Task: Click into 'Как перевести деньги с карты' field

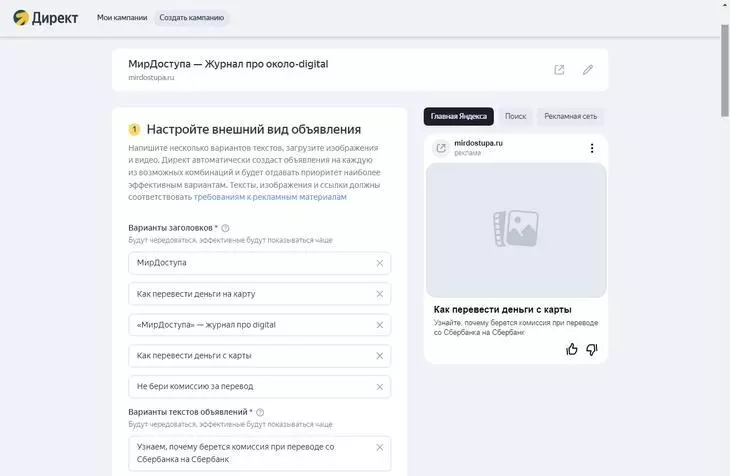Action: (x=250, y=356)
